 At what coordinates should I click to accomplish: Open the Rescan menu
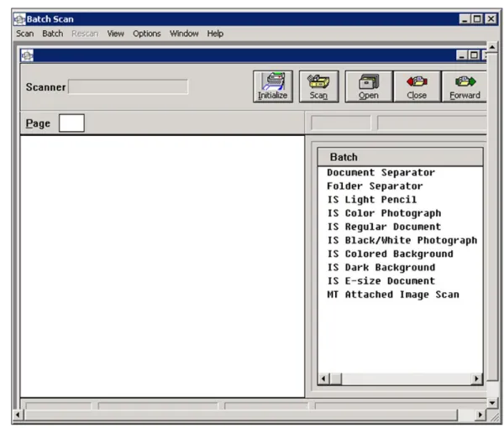point(85,34)
